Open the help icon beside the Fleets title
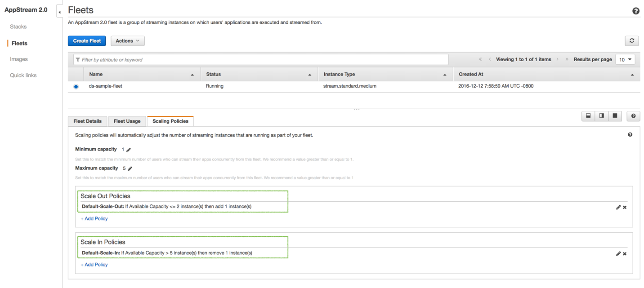644x288 pixels. 635,11
